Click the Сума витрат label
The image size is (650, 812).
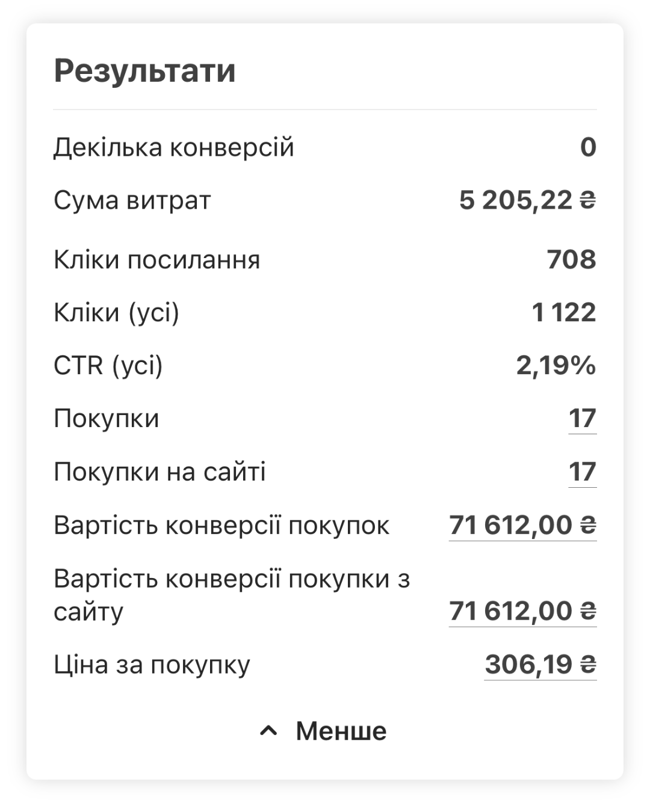132,201
